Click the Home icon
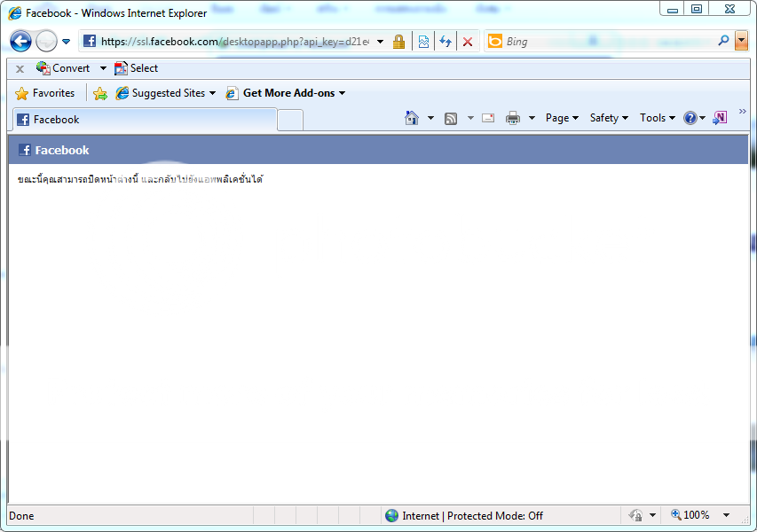 pyautogui.click(x=411, y=118)
